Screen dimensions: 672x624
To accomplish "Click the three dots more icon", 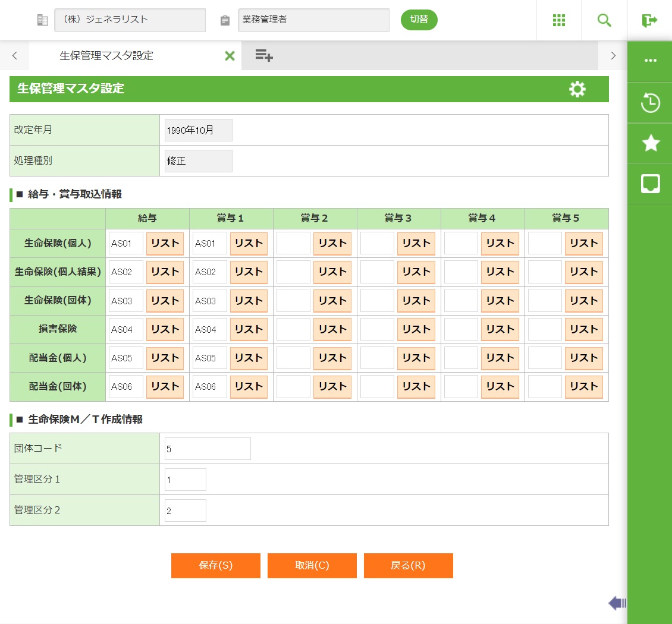I will click(x=650, y=61).
